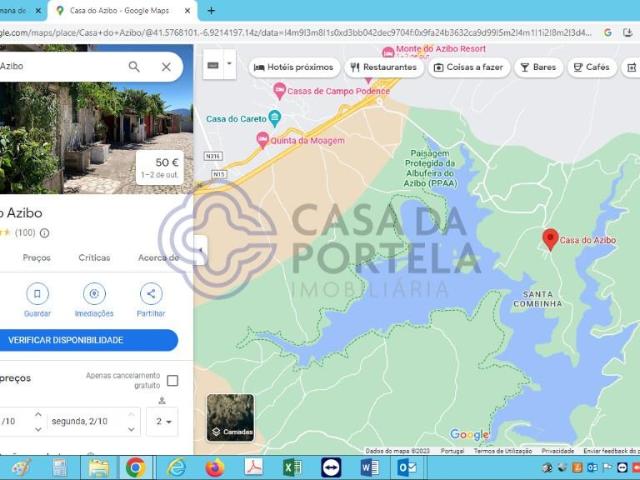Move check-in date back with down arrow
Image resolution: width=640 pixels, height=480 pixels.
[38, 429]
